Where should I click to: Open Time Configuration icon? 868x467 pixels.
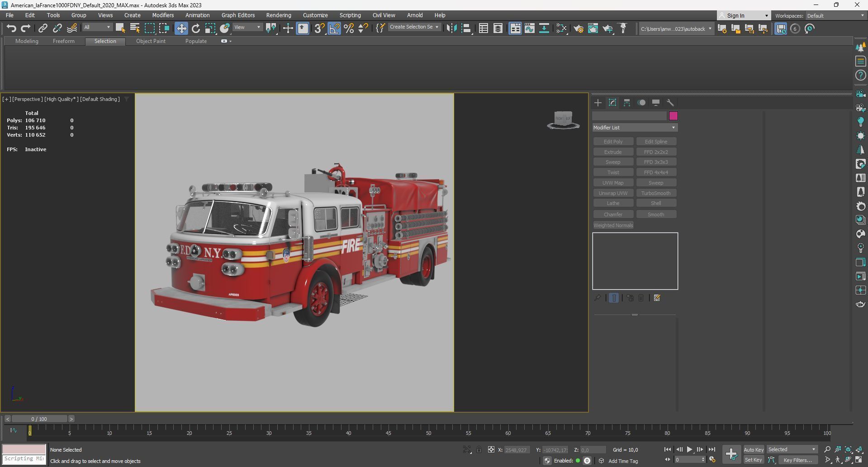[712, 460]
